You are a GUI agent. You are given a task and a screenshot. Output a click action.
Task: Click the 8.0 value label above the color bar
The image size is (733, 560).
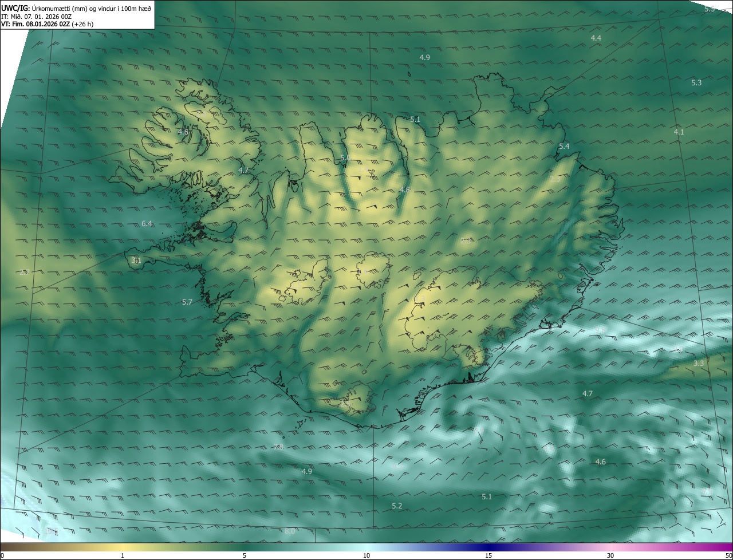[x=290, y=531]
